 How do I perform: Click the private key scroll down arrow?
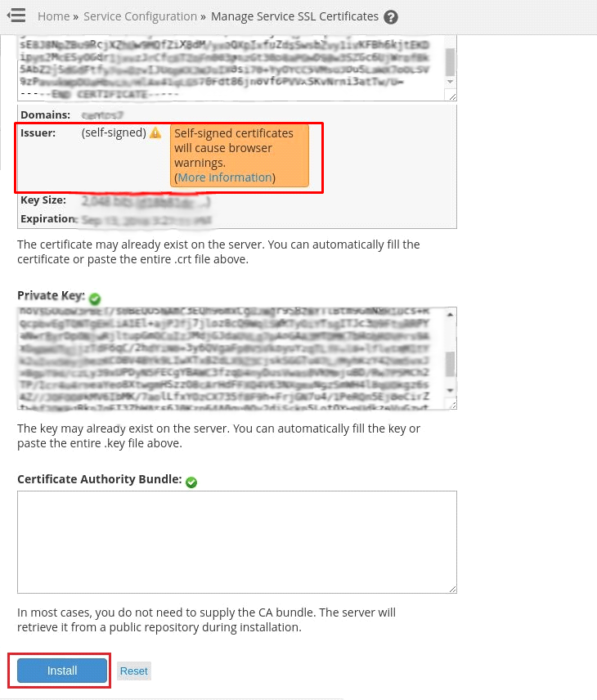click(x=450, y=391)
